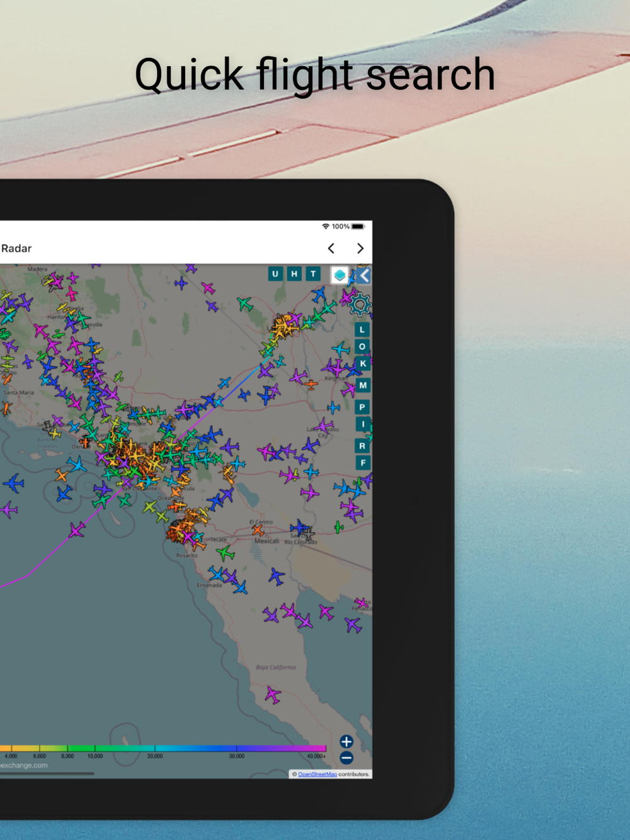Image resolution: width=630 pixels, height=840 pixels.
Task: Click the El Centro map label
Action: [x=261, y=522]
